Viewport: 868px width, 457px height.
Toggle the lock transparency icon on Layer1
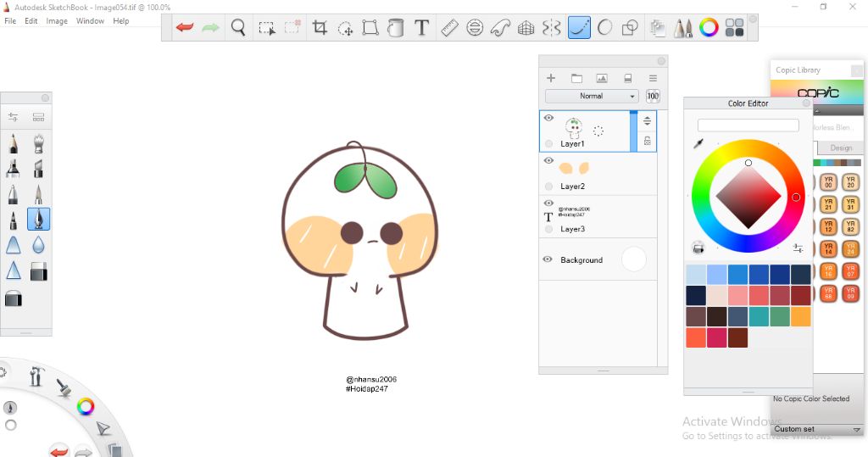tap(647, 141)
